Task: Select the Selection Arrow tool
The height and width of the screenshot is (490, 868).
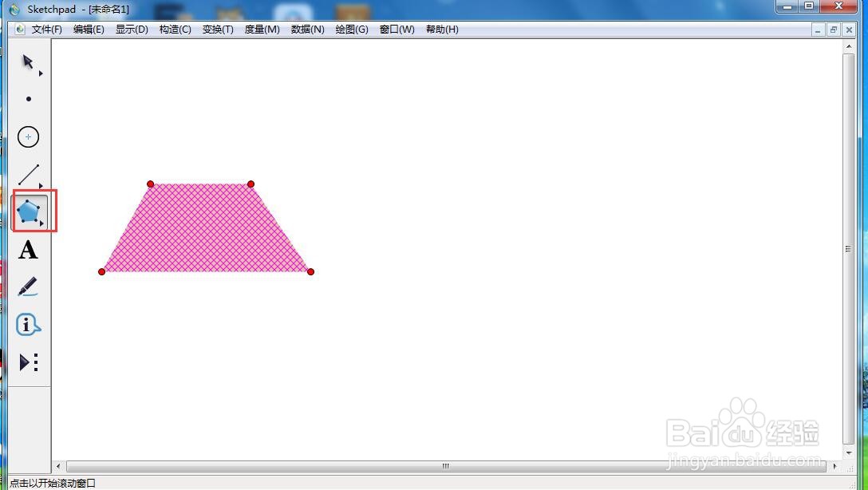Action: pos(28,61)
